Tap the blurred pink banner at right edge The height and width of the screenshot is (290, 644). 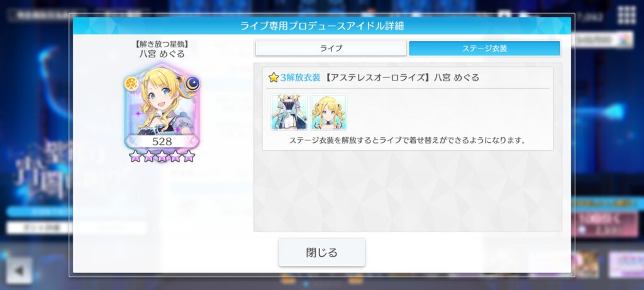click(608, 225)
